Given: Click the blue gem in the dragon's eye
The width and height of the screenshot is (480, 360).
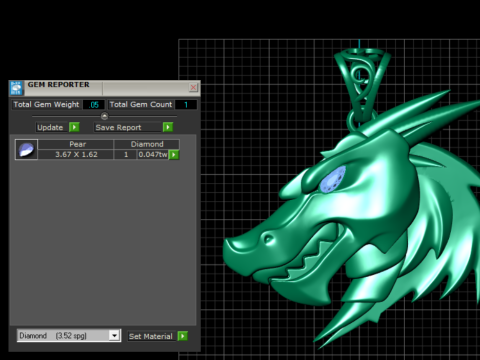Looking at the screenshot, I should tap(333, 180).
